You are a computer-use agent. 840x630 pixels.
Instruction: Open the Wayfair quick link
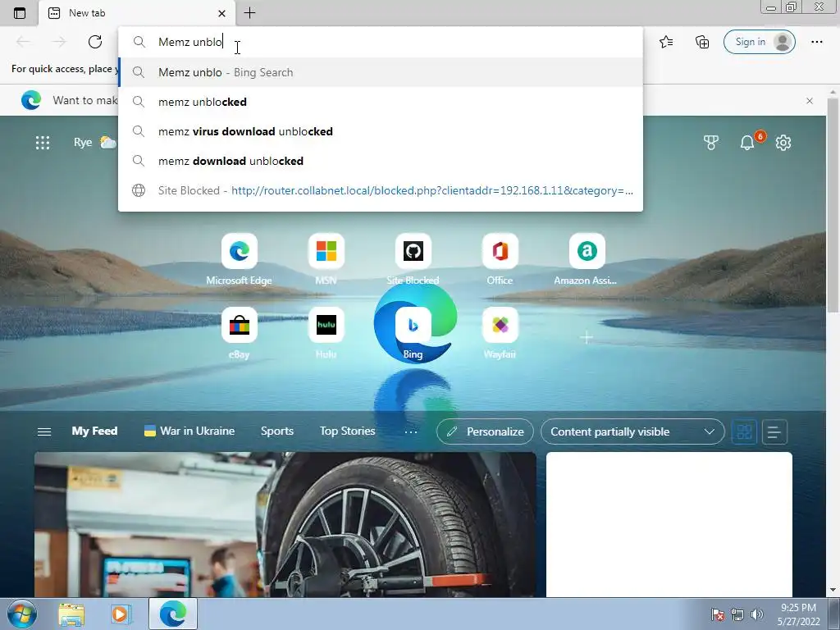pos(500,333)
